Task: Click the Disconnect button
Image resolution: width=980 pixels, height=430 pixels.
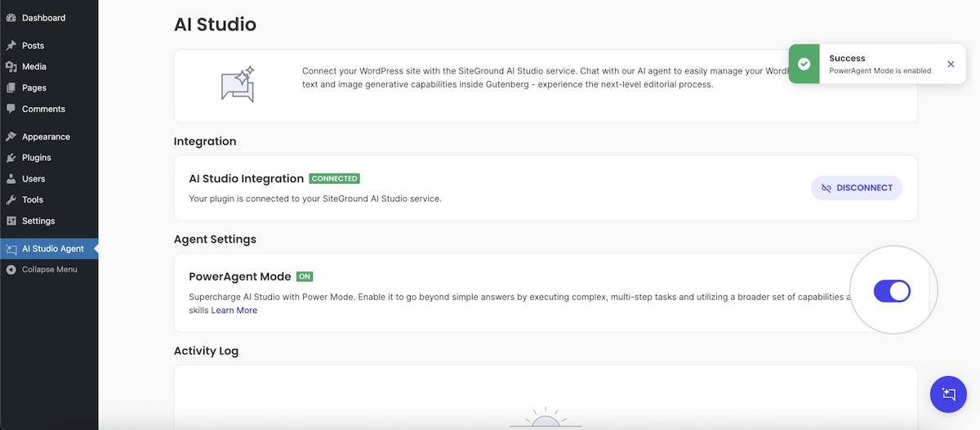Action: pyautogui.click(x=857, y=188)
